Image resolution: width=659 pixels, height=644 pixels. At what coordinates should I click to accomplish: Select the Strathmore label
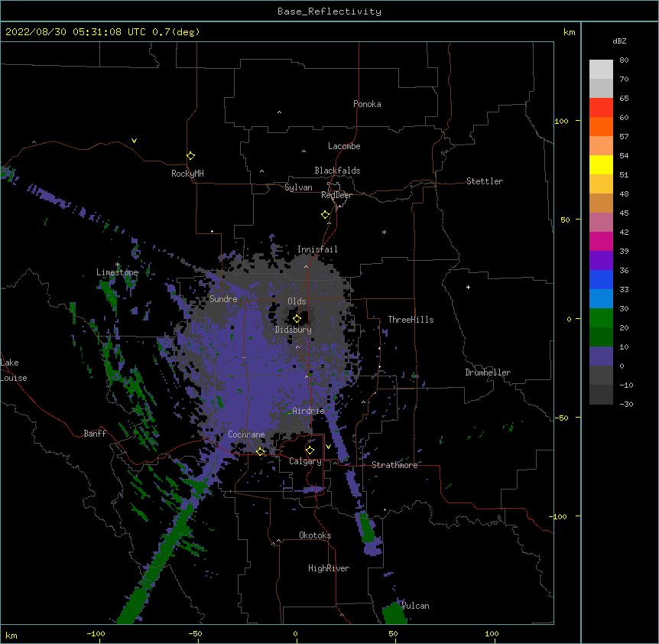(x=394, y=465)
